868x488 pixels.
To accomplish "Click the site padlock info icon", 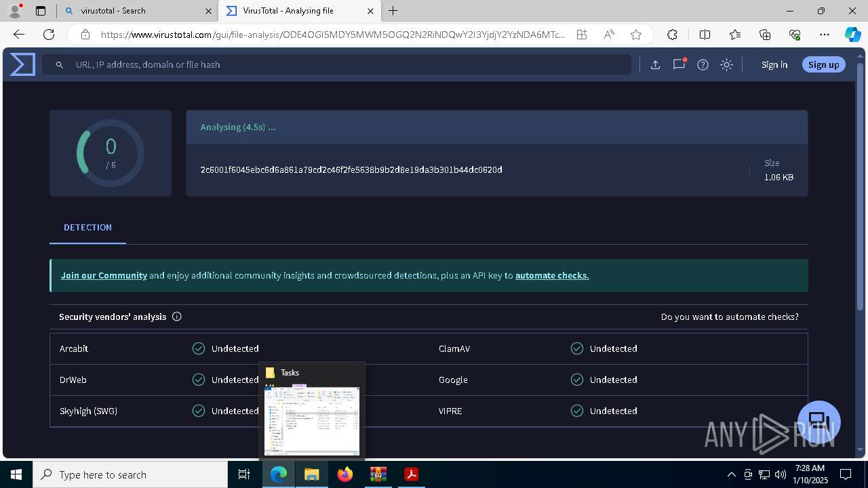I will [x=85, y=35].
